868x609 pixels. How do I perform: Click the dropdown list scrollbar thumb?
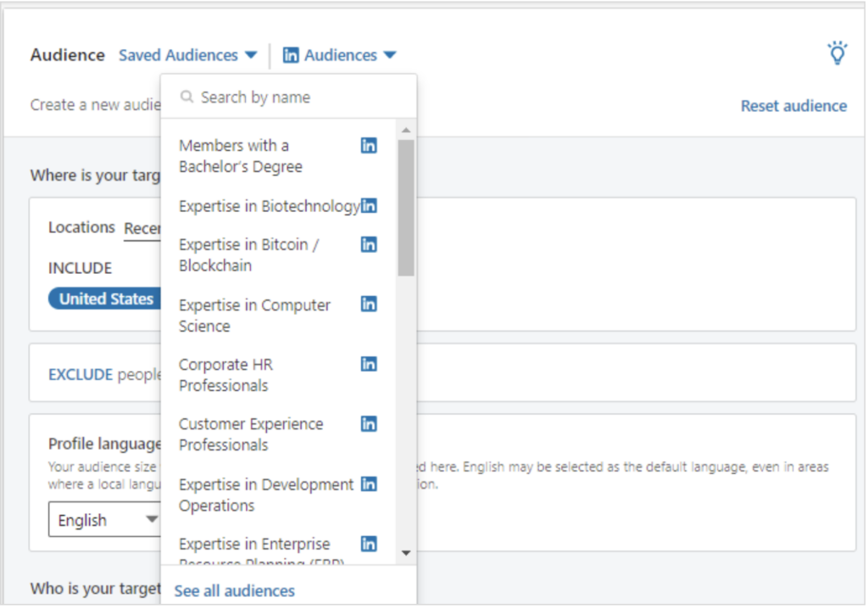[406, 208]
